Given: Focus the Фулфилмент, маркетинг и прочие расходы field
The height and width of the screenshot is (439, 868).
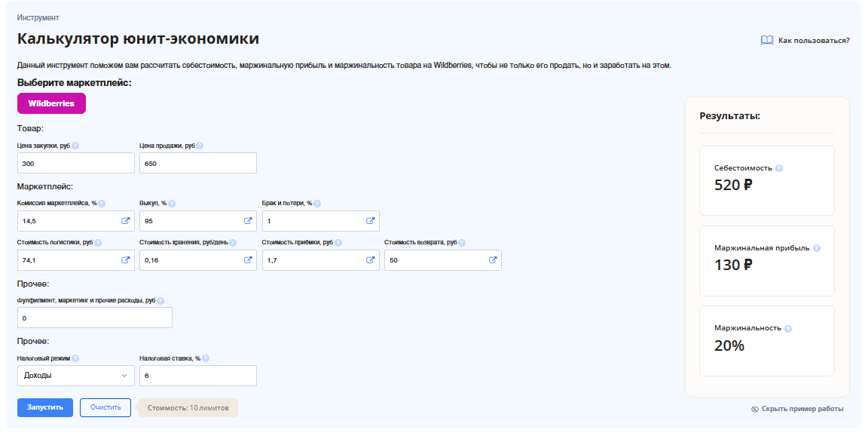Looking at the screenshot, I should click(94, 318).
